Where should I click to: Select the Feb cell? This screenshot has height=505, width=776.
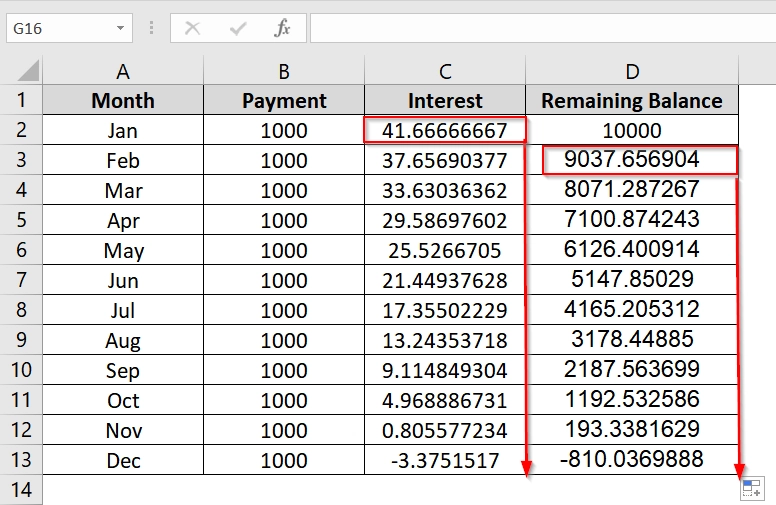123,160
